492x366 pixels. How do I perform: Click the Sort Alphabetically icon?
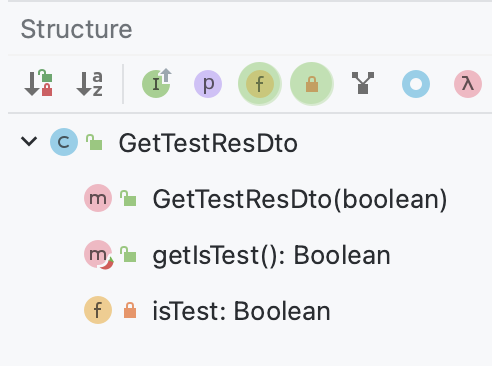click(90, 83)
